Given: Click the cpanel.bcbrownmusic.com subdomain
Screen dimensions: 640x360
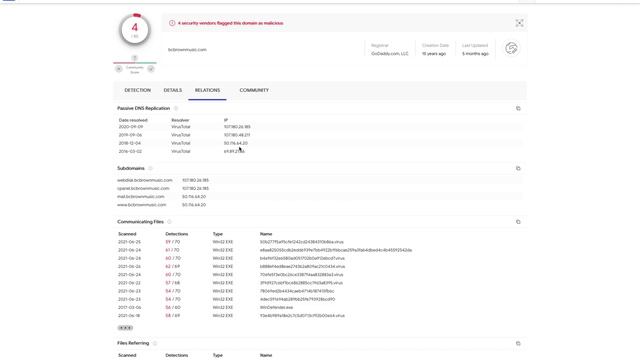Looking at the screenshot, I should point(143,189).
